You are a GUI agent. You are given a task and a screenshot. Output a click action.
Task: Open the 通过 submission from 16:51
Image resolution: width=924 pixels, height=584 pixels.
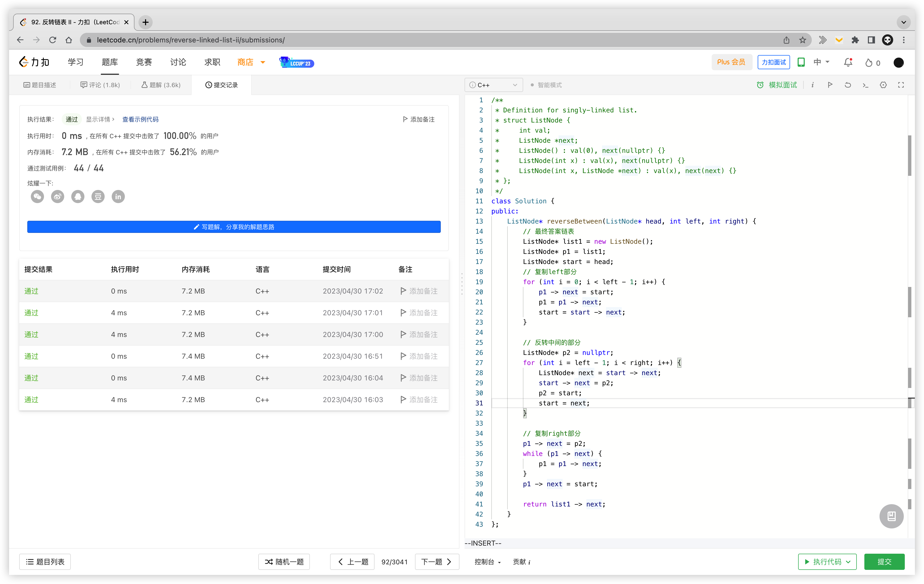coord(31,356)
